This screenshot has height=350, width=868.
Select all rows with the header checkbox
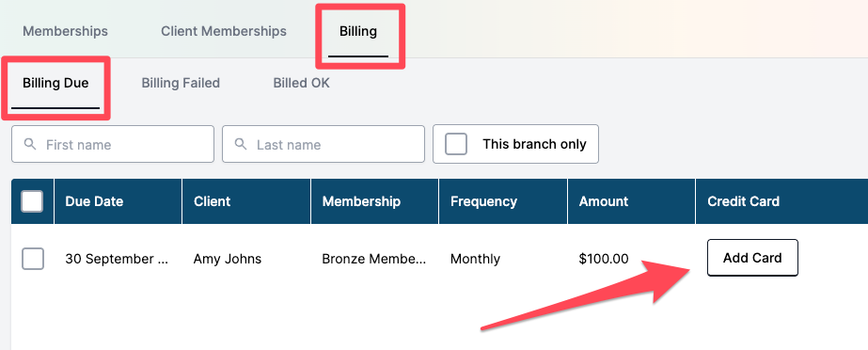coord(32,201)
